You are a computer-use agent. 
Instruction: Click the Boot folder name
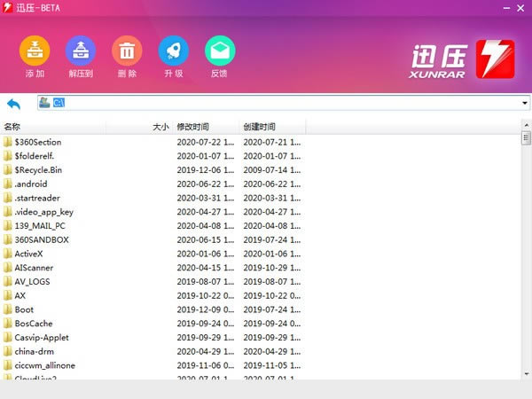click(24, 309)
